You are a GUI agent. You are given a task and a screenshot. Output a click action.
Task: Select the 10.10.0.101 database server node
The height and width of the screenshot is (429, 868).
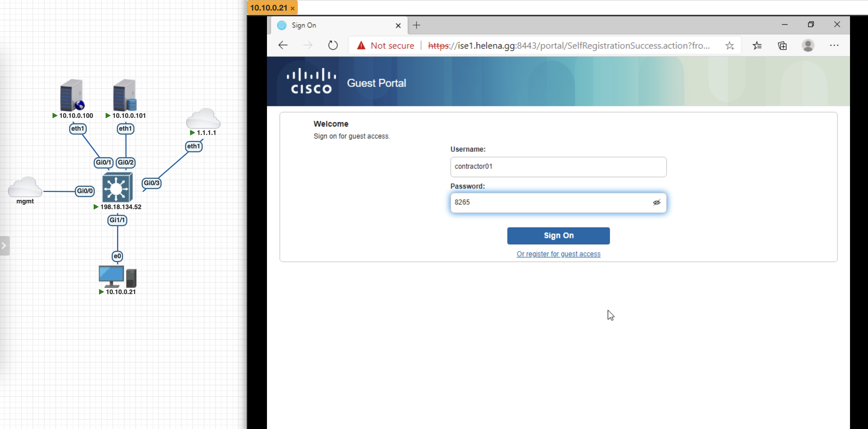tap(125, 96)
